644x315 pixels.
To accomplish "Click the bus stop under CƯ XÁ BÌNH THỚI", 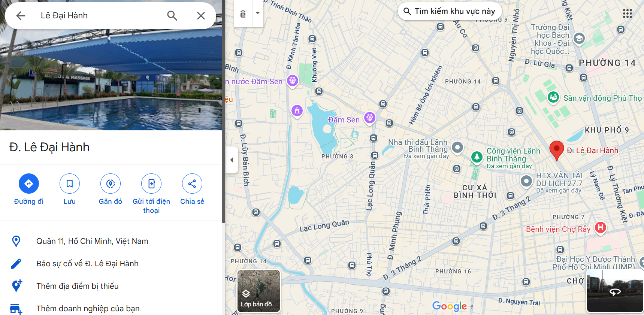I will click(x=510, y=196).
